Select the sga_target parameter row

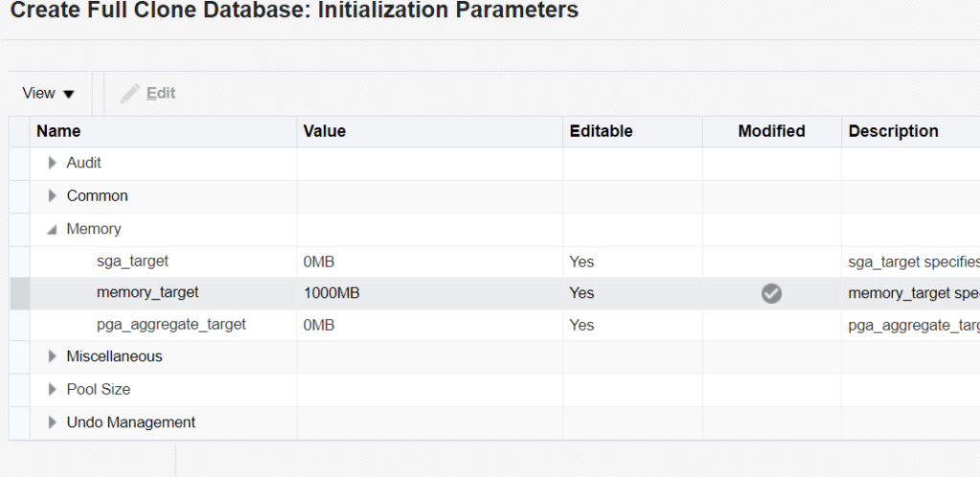click(x=132, y=261)
